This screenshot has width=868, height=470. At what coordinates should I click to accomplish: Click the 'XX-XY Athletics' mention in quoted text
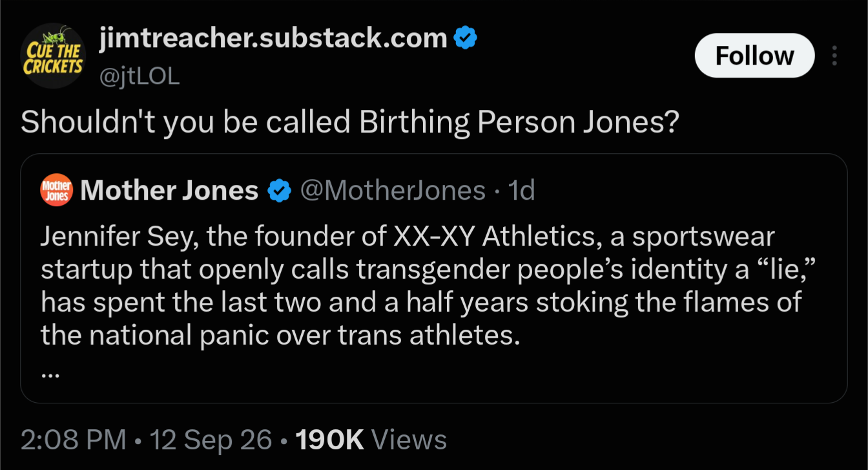499,237
